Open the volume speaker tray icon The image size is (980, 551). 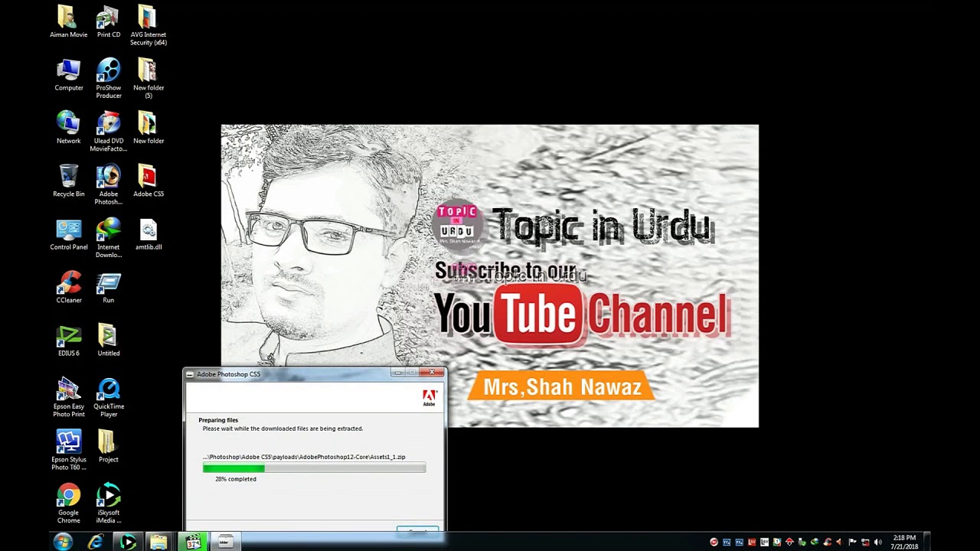[877, 542]
